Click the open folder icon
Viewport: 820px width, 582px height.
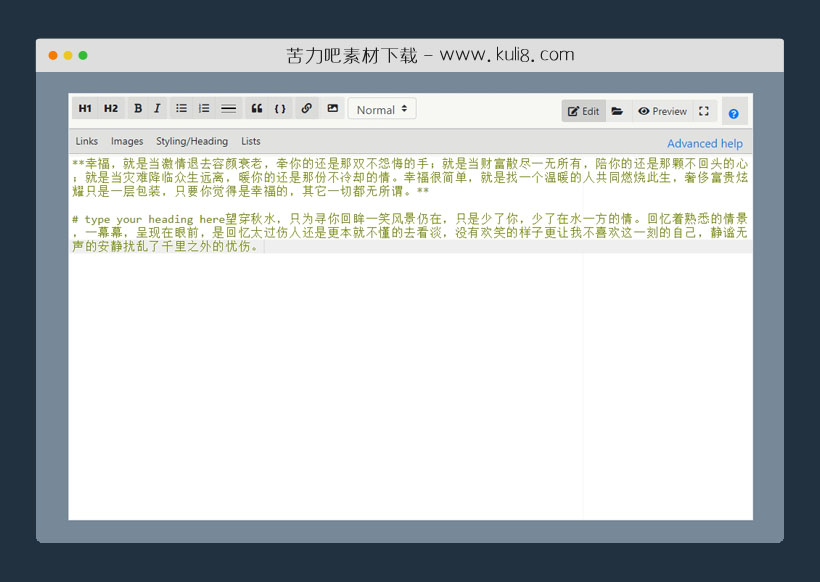[618, 111]
